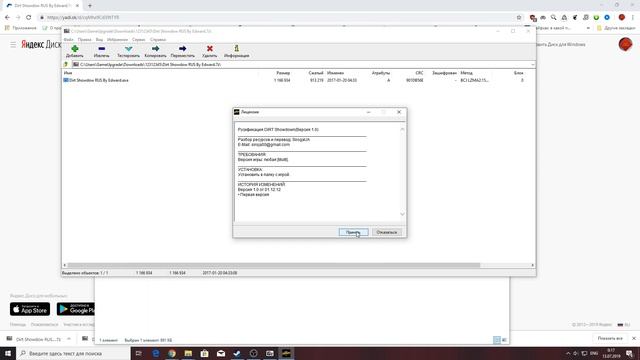Sort by the Метод column header
Image resolution: width=640 pixels, height=360 pixels.
tap(467, 73)
